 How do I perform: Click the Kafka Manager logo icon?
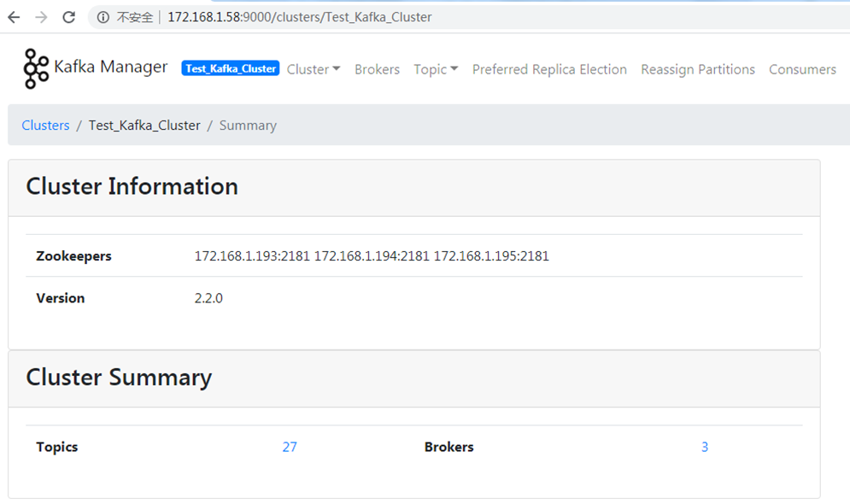(36, 68)
